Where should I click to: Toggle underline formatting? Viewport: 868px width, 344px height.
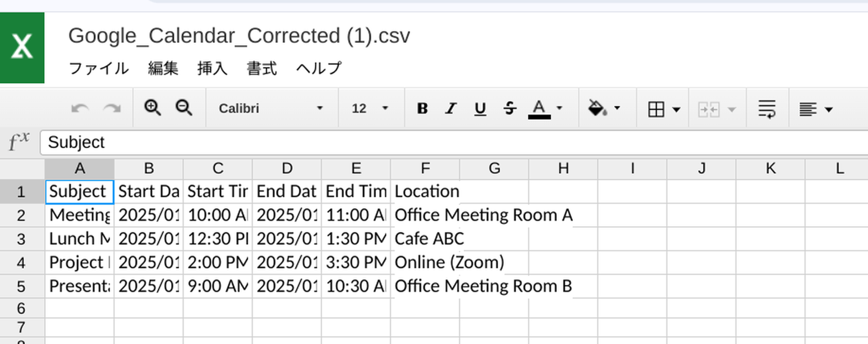480,109
